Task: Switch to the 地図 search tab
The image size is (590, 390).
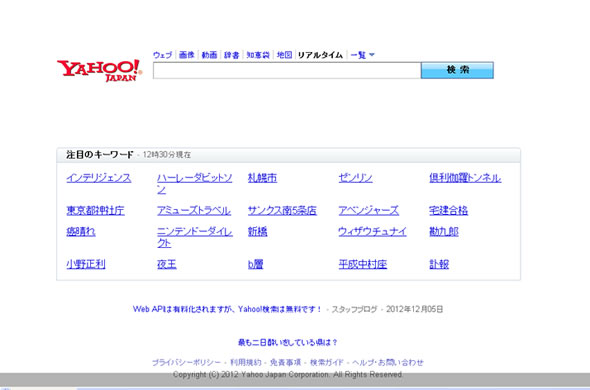Action: 284,55
